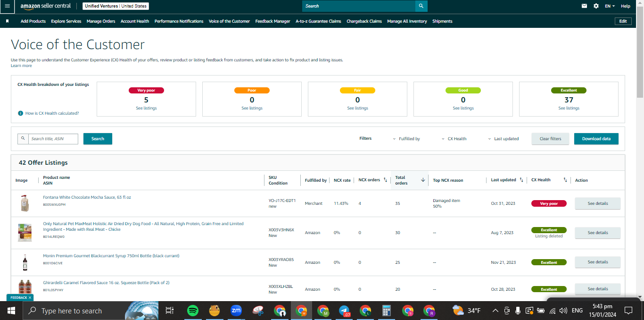
Task: Close the Feedback tab with X
Action: point(30,298)
